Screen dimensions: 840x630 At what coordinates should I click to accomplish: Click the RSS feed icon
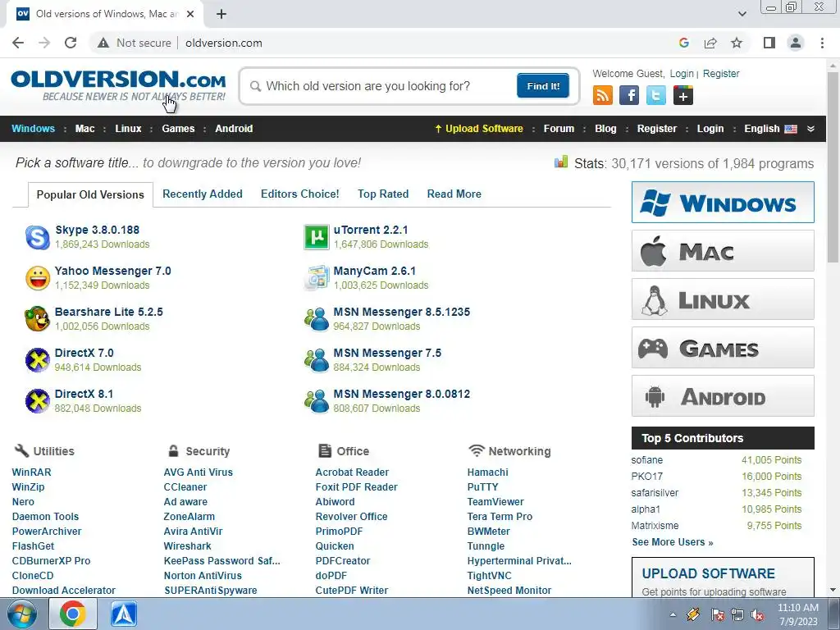603,95
